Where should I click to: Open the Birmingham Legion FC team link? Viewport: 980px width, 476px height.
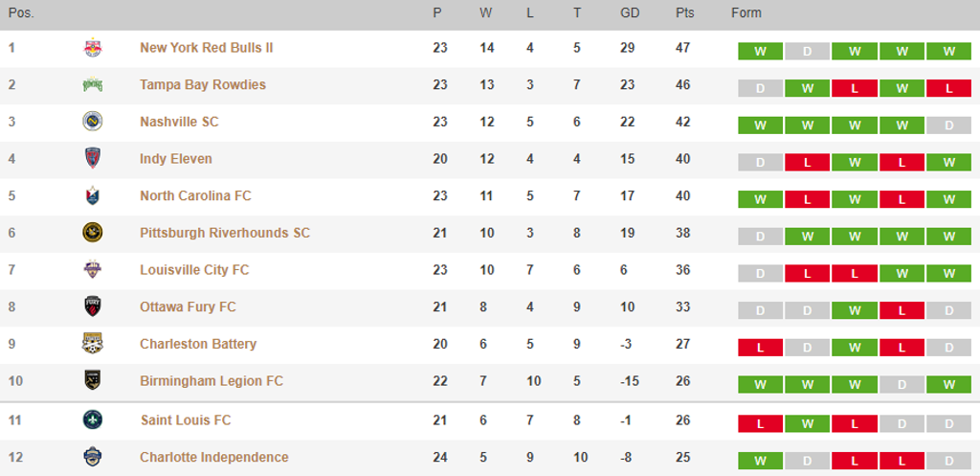[212, 381]
